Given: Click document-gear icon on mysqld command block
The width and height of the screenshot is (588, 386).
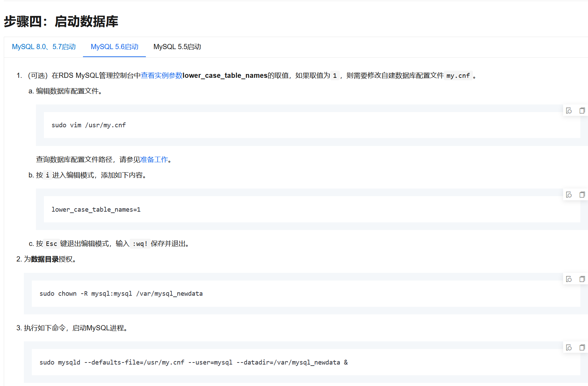Looking at the screenshot, I should [569, 348].
